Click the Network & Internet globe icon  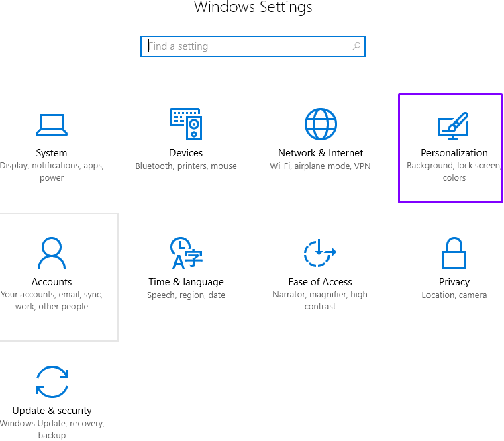point(320,124)
